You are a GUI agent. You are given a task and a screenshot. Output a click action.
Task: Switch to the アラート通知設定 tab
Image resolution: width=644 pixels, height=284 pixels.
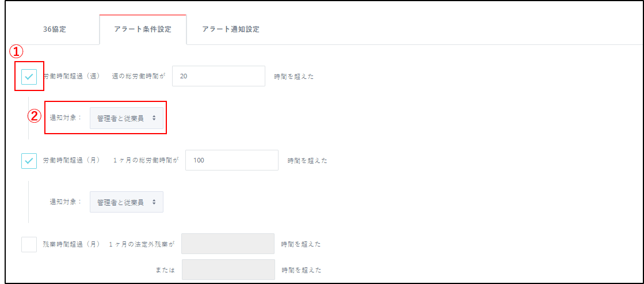pos(230,29)
